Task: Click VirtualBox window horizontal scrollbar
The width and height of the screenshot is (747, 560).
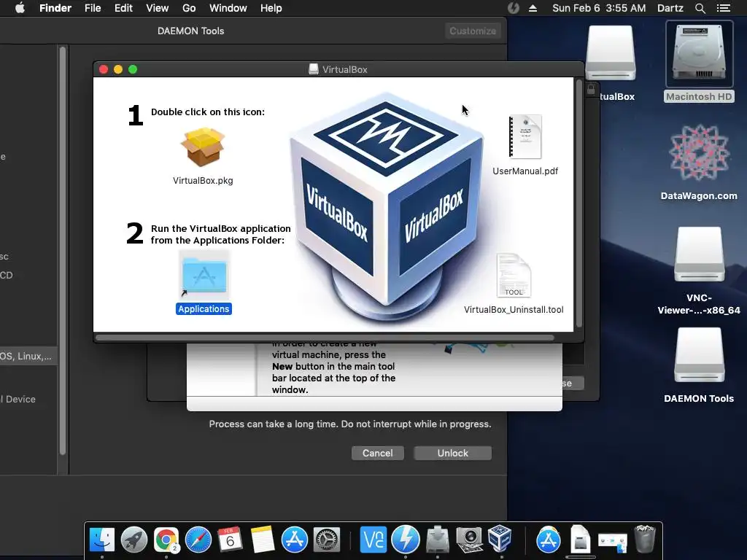Action: [x=325, y=338]
